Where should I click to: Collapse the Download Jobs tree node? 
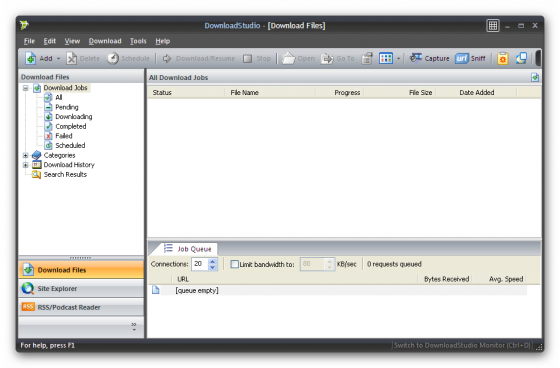pos(25,88)
